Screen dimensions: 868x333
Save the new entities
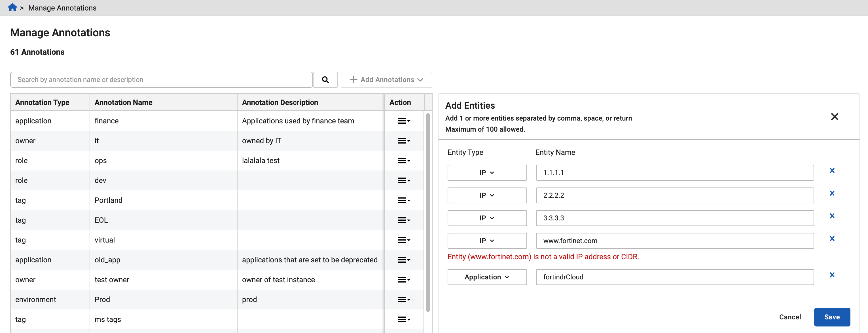[832, 317]
